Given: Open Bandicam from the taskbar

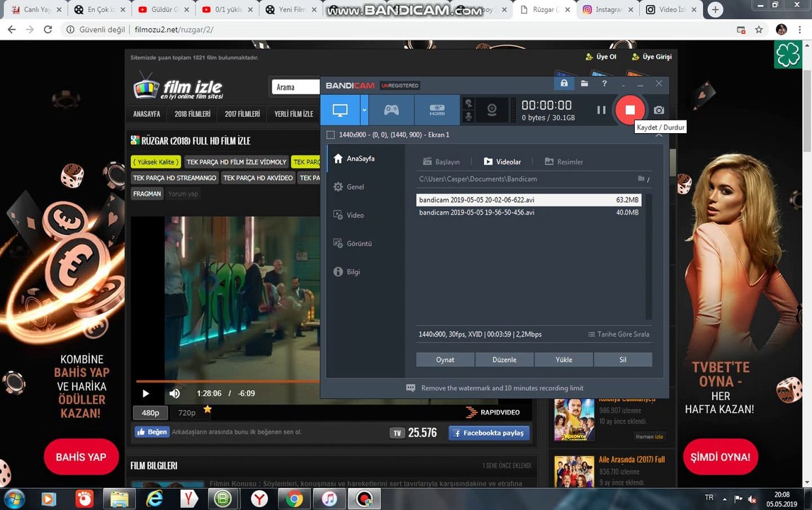Looking at the screenshot, I should (364, 499).
